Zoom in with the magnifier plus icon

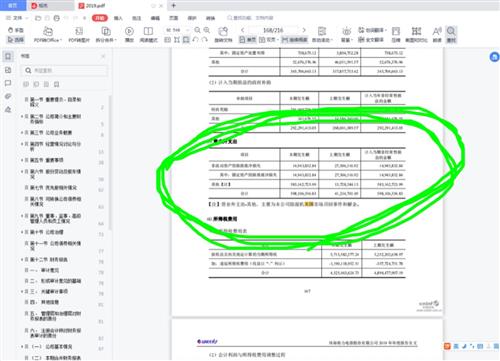(x=207, y=30)
